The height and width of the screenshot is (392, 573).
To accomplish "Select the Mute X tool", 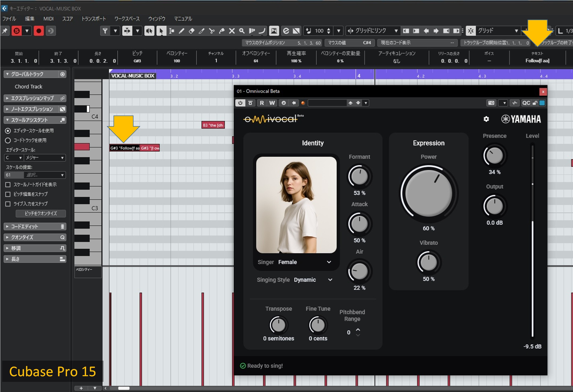I will pyautogui.click(x=232, y=31).
